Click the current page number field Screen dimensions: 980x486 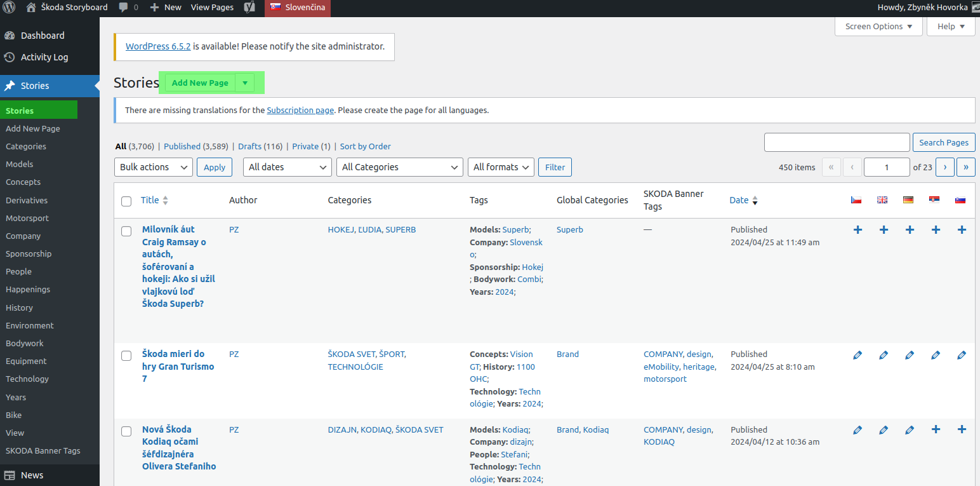(887, 167)
